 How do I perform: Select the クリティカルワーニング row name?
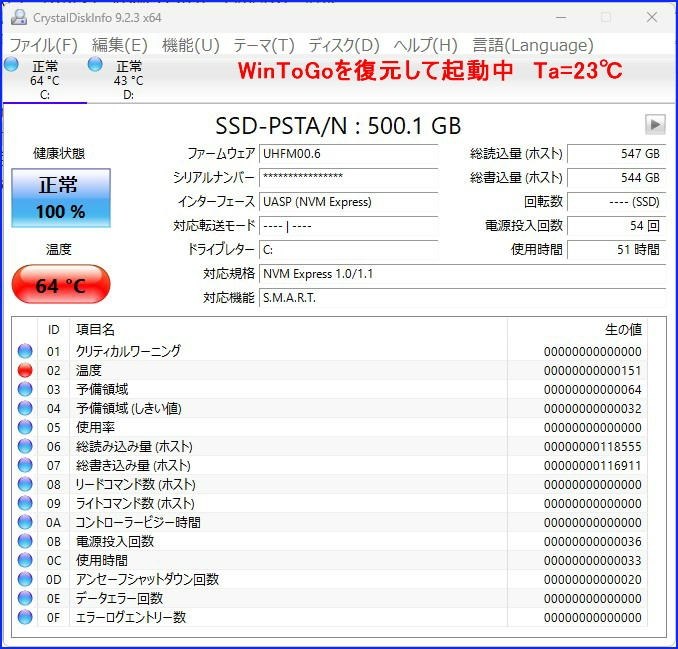[128, 351]
